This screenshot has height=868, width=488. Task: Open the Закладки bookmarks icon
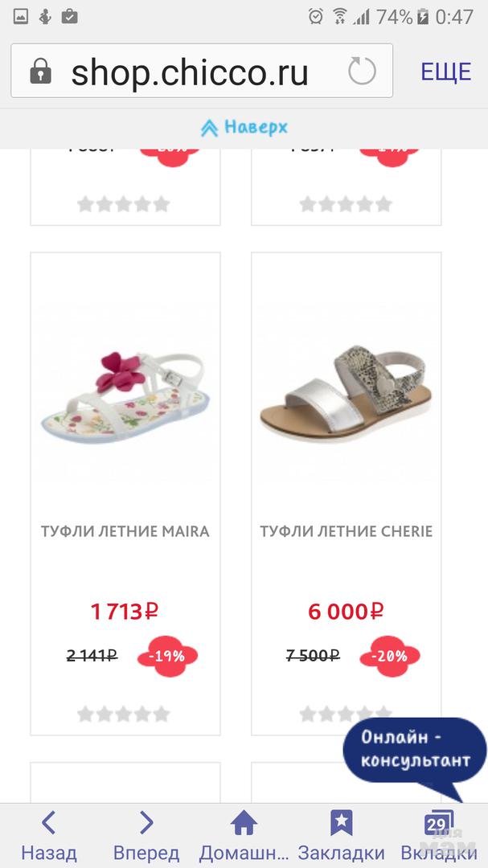point(341,836)
